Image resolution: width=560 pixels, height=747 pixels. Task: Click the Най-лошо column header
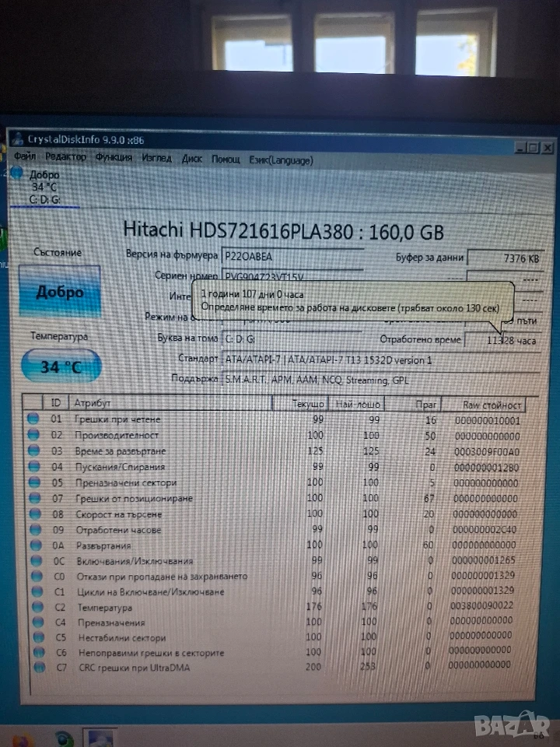(356, 404)
